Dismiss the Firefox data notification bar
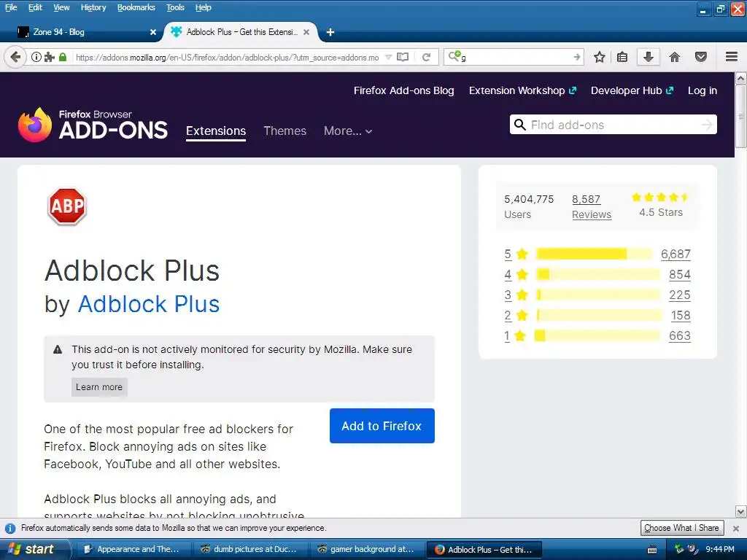This screenshot has width=747, height=560. (736, 528)
